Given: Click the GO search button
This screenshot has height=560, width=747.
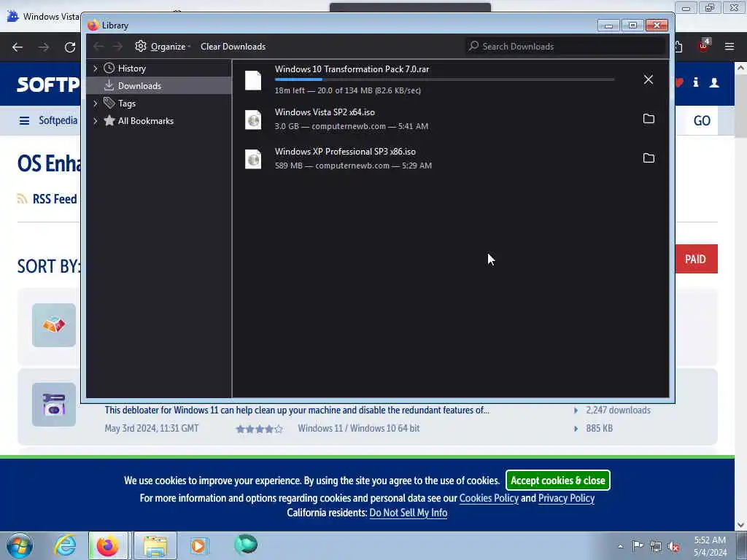Looking at the screenshot, I should click(702, 120).
